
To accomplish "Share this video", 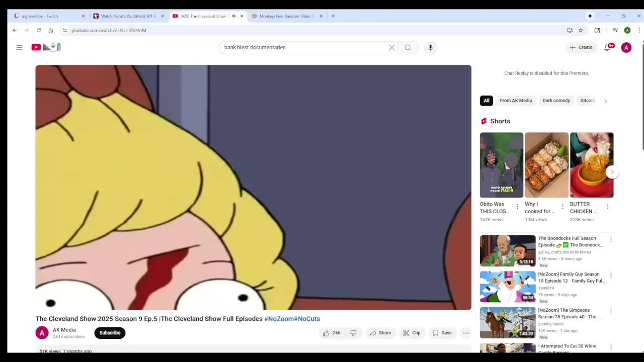I will coord(380,333).
